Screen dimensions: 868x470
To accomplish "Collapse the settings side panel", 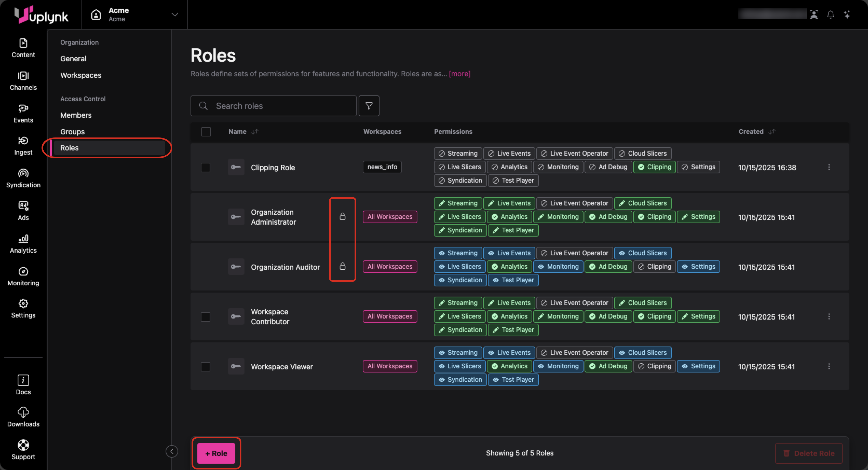I will 172,451.
